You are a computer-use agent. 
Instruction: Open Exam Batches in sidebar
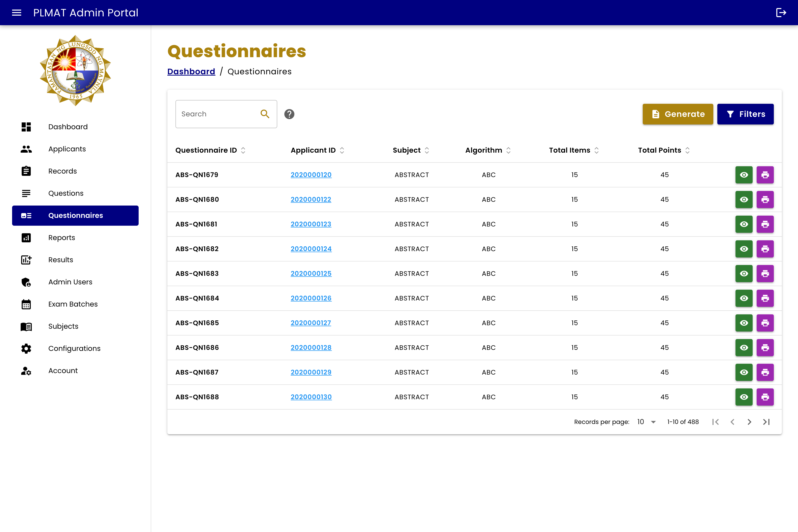pos(73,304)
